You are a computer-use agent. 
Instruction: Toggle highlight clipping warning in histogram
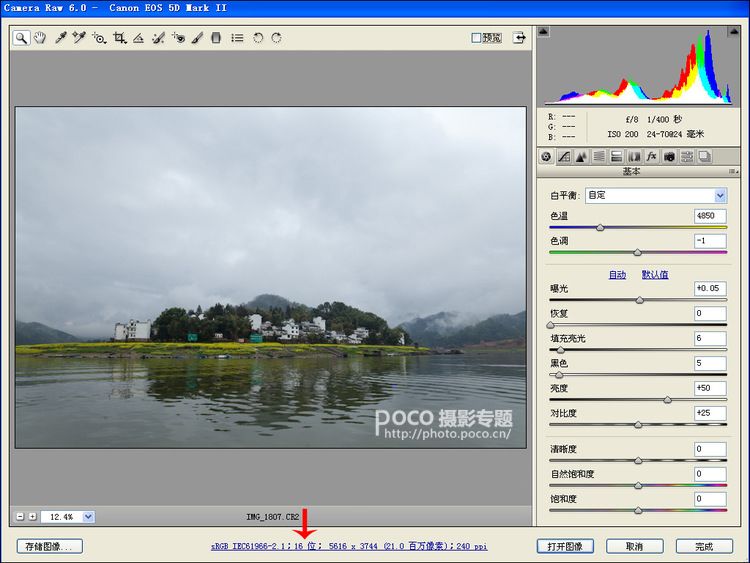point(734,32)
